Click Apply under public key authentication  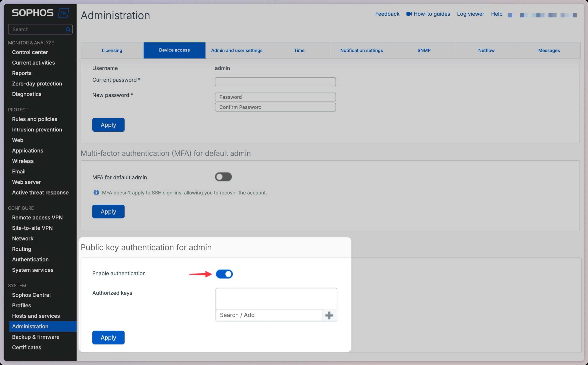[108, 337]
